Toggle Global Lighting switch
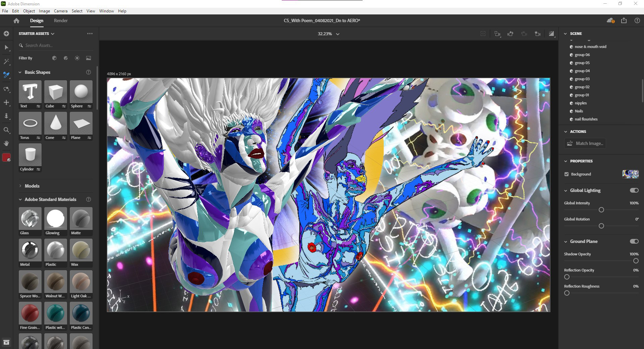The width and height of the screenshot is (644, 349). [x=634, y=190]
